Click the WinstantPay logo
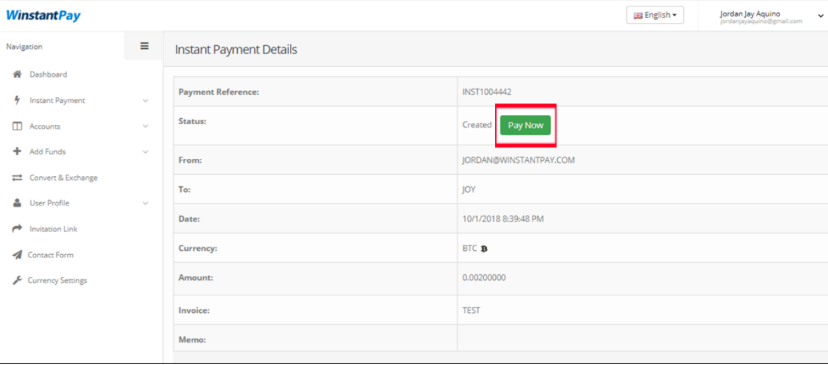This screenshot has width=828, height=365. [x=43, y=15]
